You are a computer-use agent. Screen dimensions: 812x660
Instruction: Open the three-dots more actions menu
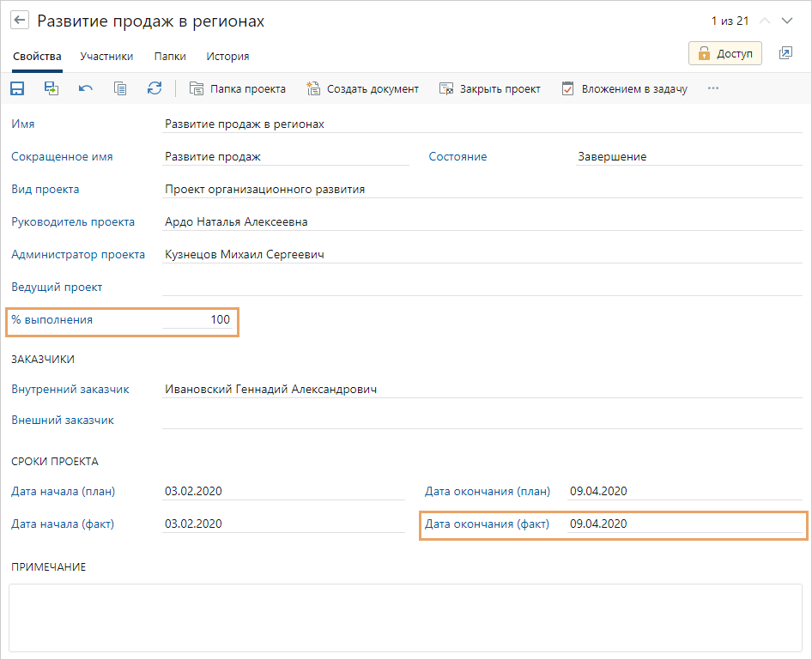712,88
